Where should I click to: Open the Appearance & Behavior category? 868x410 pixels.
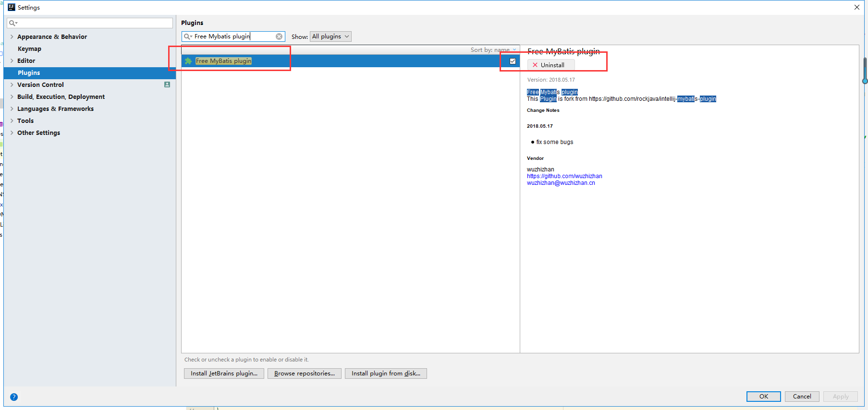click(x=52, y=36)
